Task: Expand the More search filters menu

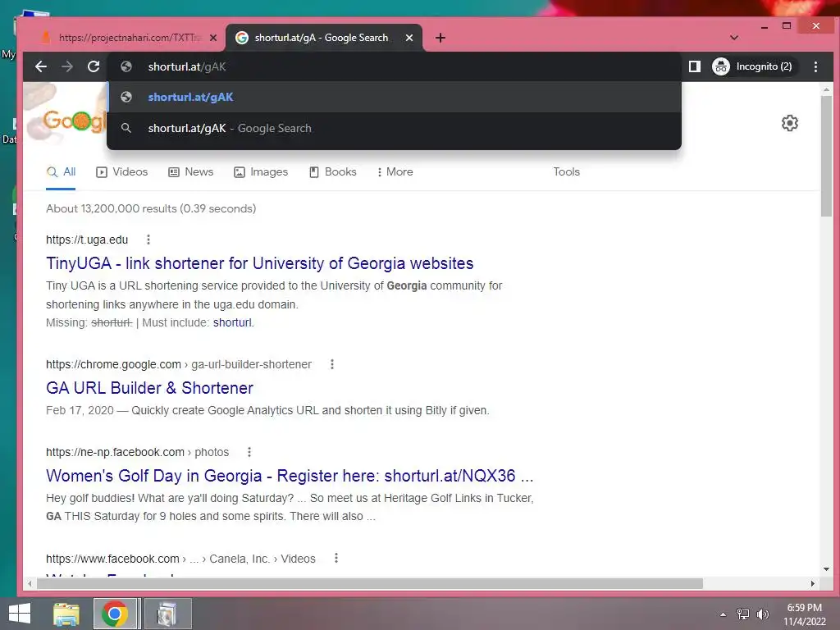Action: click(x=395, y=172)
